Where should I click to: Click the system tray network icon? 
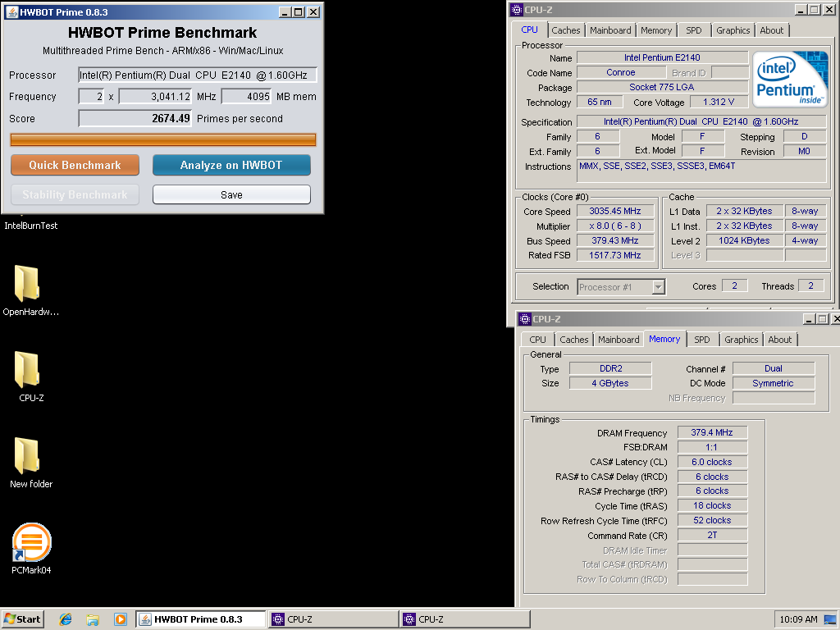830,619
